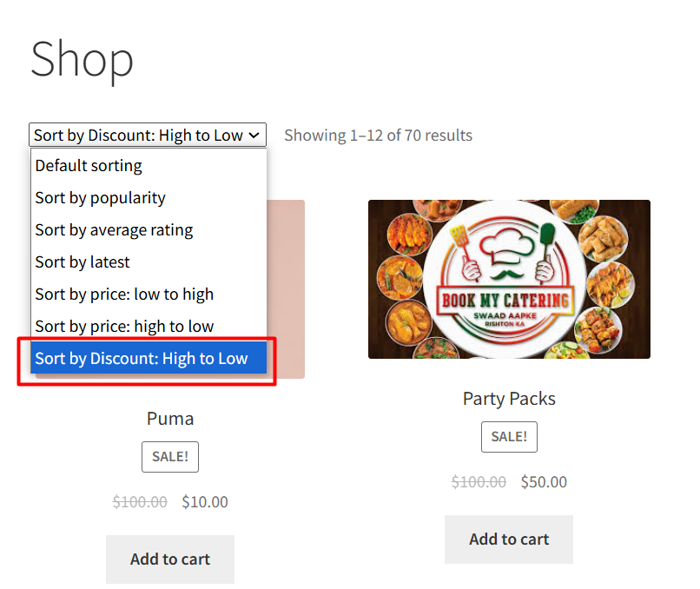The width and height of the screenshot is (700, 589).
Task: Click the SALE! badge under Puma
Action: coord(170,457)
